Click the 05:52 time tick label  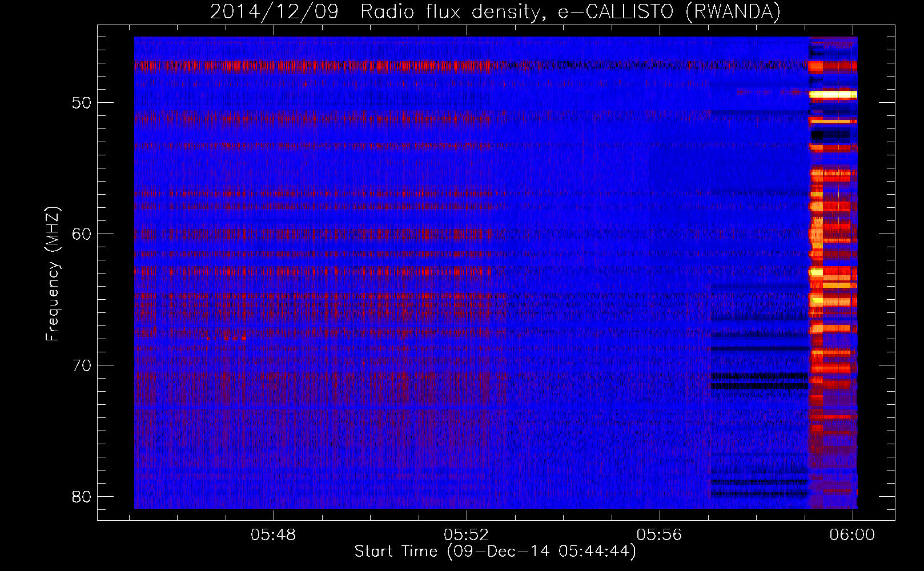(x=467, y=535)
